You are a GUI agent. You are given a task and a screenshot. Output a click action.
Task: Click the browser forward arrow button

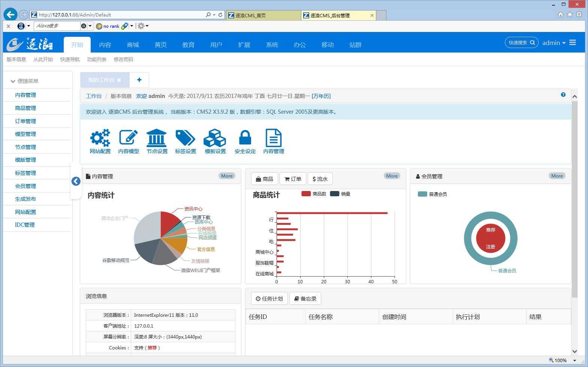[23, 15]
